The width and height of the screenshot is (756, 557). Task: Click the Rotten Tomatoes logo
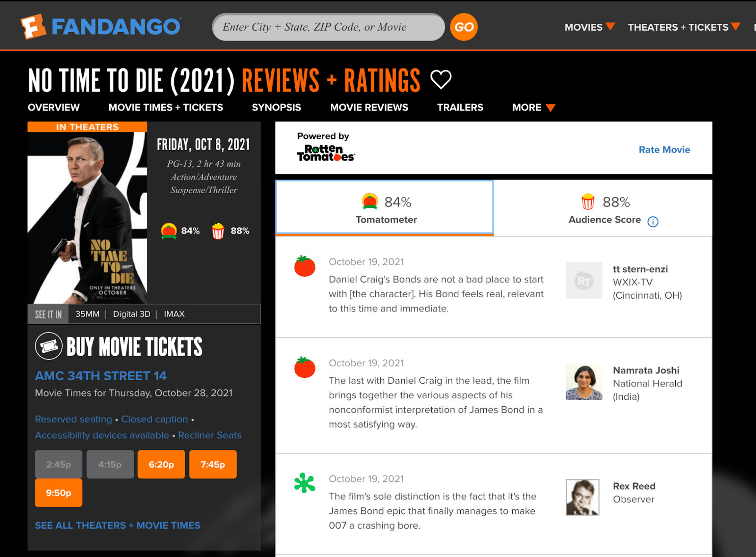(326, 153)
